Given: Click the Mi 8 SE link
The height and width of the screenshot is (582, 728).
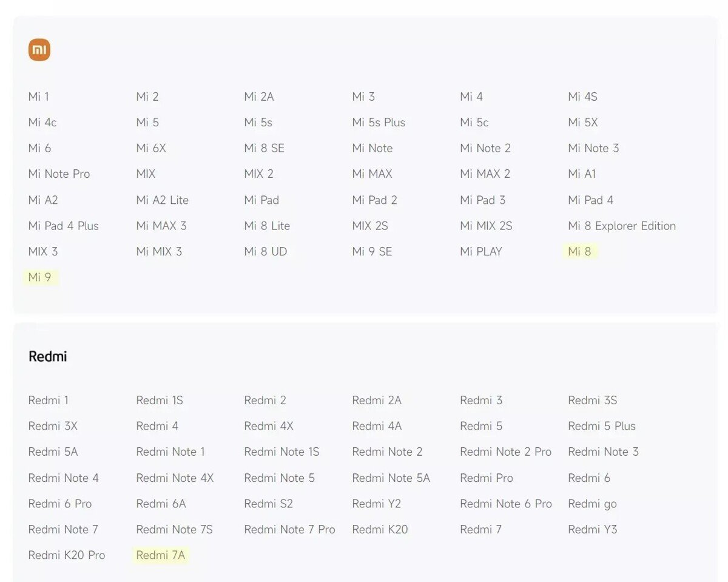Looking at the screenshot, I should pos(265,148).
